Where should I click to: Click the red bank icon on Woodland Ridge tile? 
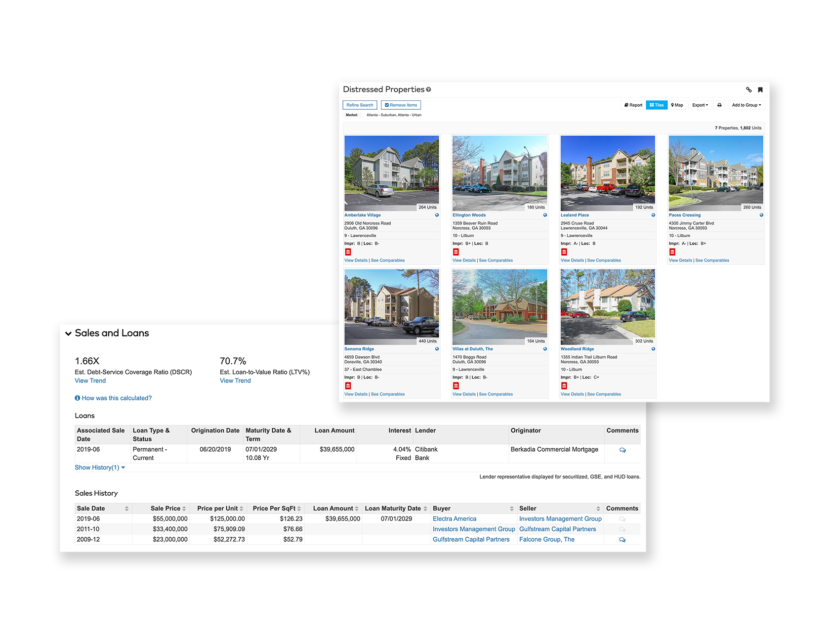click(564, 386)
